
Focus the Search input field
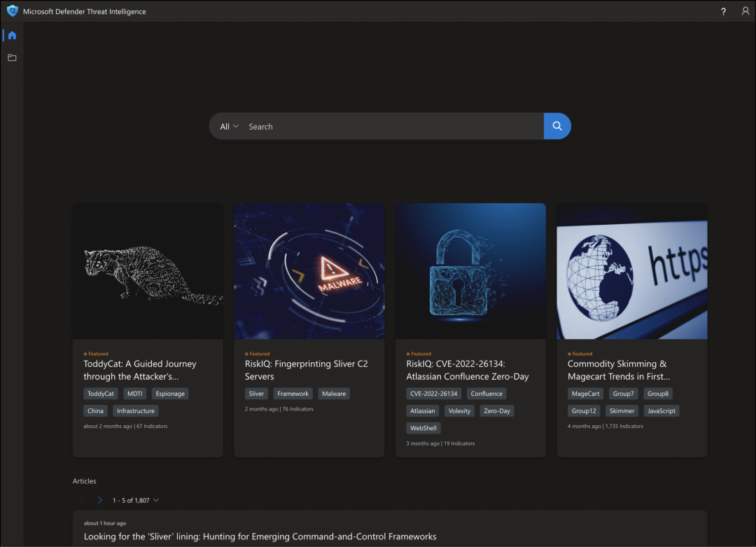(x=393, y=126)
